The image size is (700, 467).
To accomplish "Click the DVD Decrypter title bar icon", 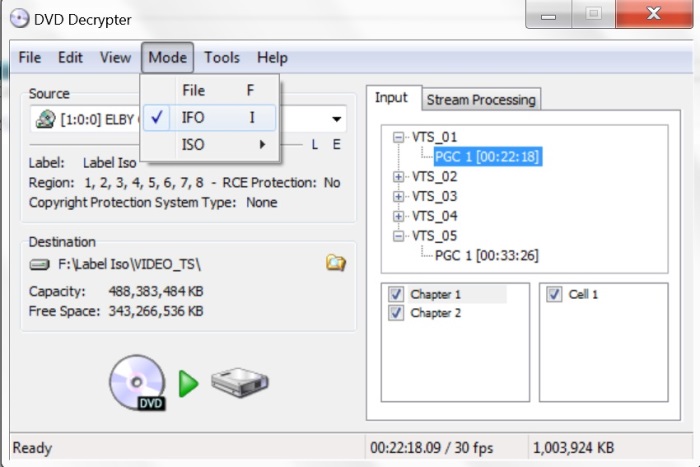I will [x=20, y=19].
